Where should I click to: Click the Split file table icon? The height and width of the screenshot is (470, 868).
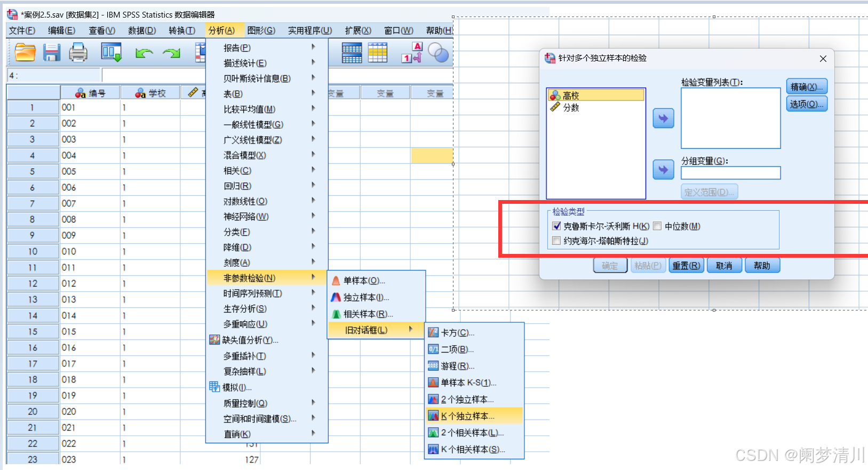352,53
